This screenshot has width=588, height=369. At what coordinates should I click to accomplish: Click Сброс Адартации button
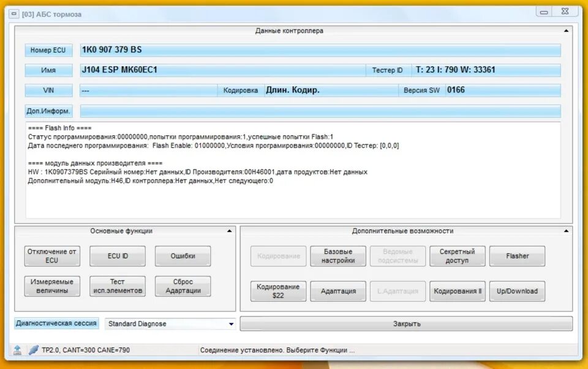click(183, 286)
